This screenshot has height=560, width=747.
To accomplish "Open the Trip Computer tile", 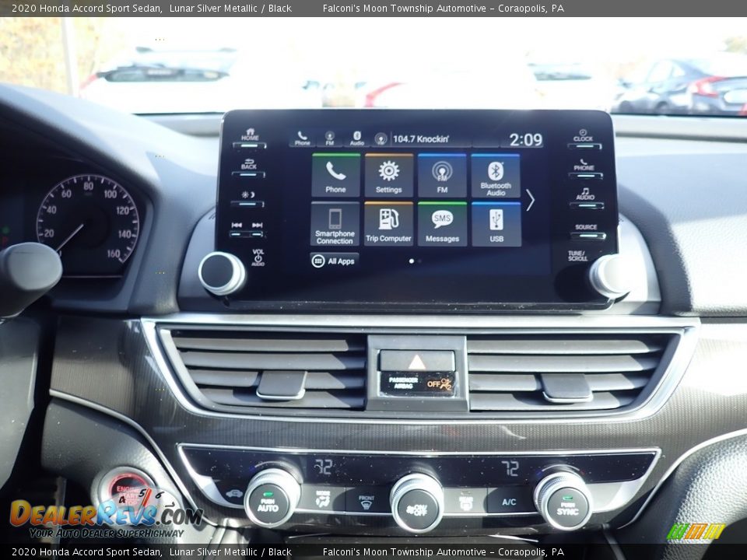I will point(389,224).
